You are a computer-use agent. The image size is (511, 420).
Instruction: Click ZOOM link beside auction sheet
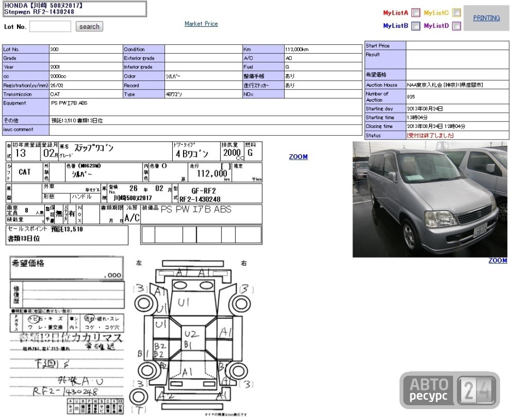pyautogui.click(x=298, y=156)
